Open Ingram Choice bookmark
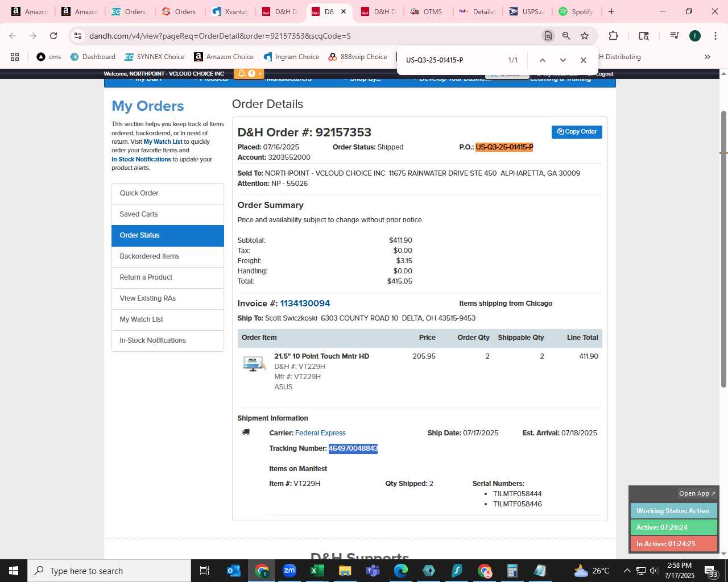This screenshot has width=728, height=582. 291,57
